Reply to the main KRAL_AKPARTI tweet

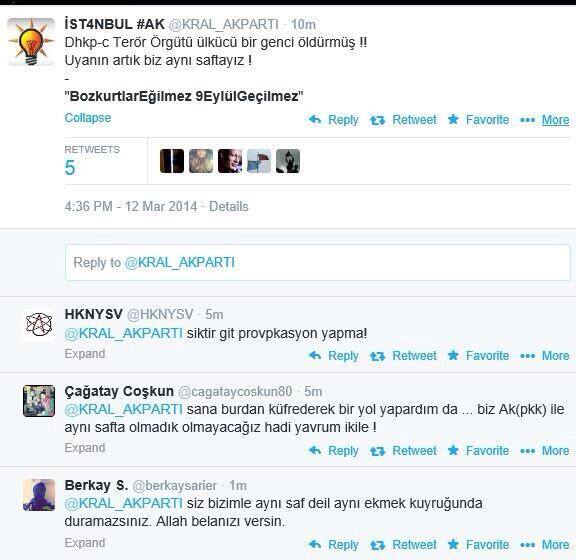click(x=334, y=120)
